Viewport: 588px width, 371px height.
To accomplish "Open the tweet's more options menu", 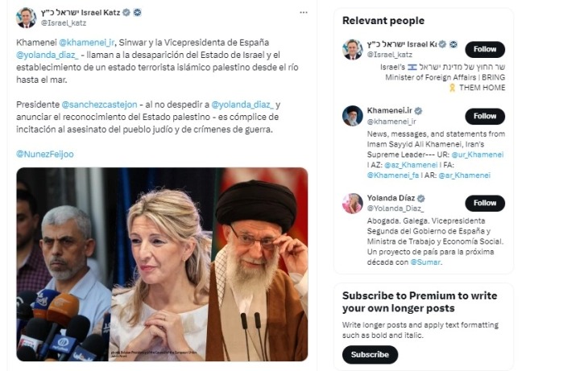I will [x=303, y=13].
